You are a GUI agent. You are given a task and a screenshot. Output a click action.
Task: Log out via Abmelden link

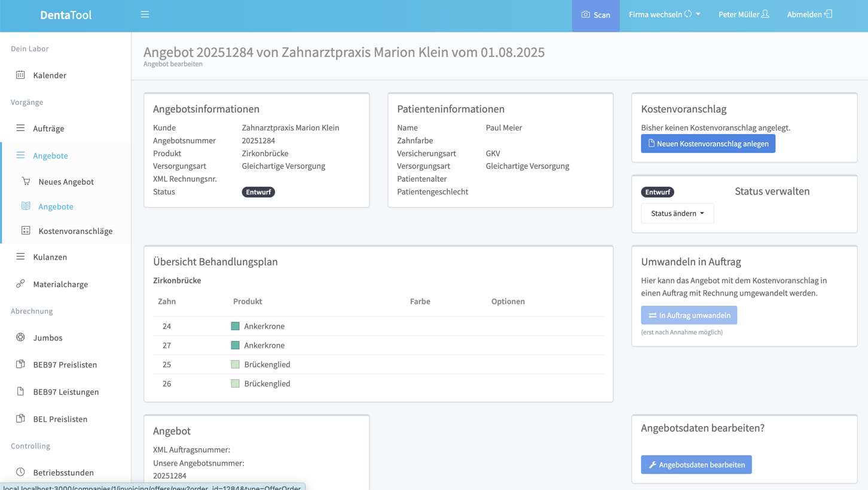point(809,14)
